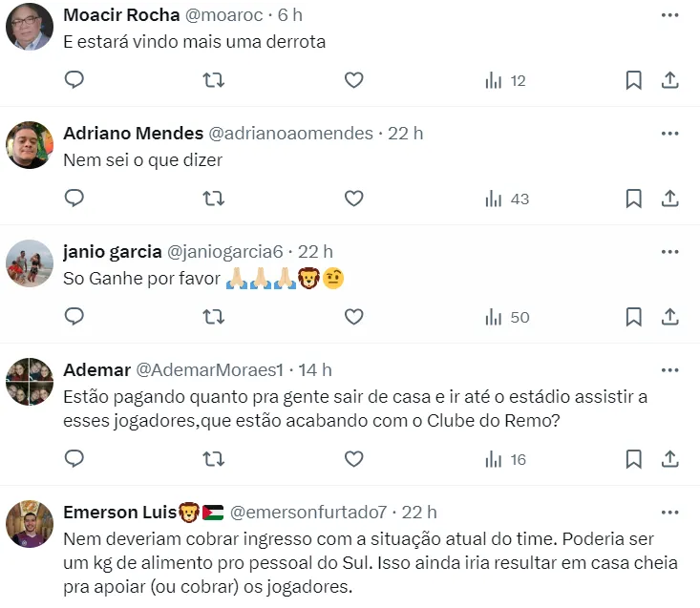Share Adriano Mendes' tweet
Screen dimensions: 700x608
[670, 199]
